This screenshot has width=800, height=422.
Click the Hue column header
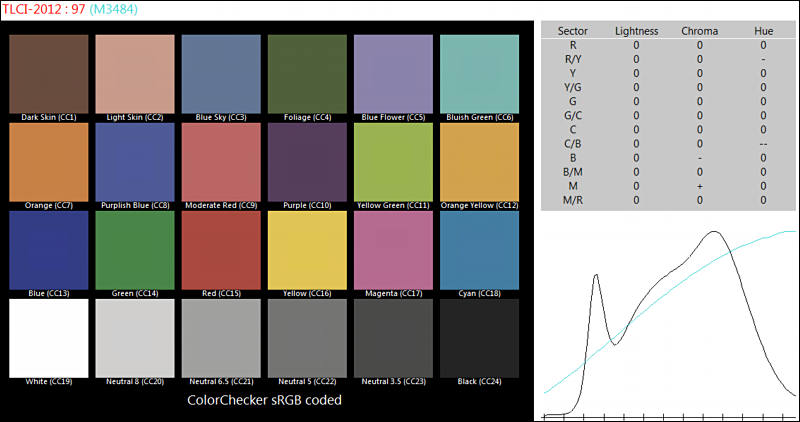click(763, 31)
